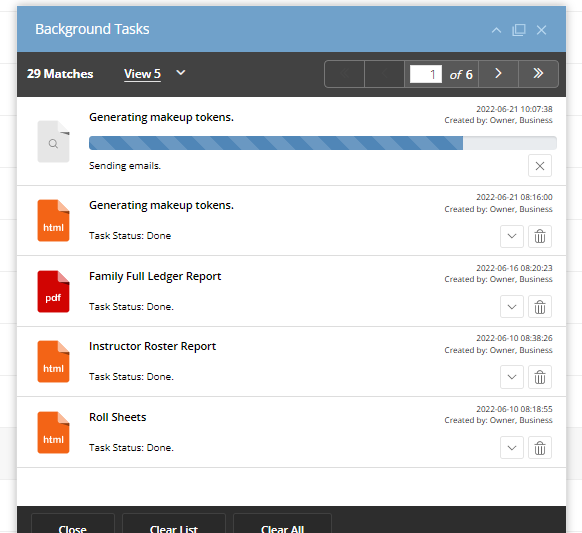Open the html icon for Generating makeup tokens
This screenshot has width=582, height=533.
pyautogui.click(x=53, y=220)
